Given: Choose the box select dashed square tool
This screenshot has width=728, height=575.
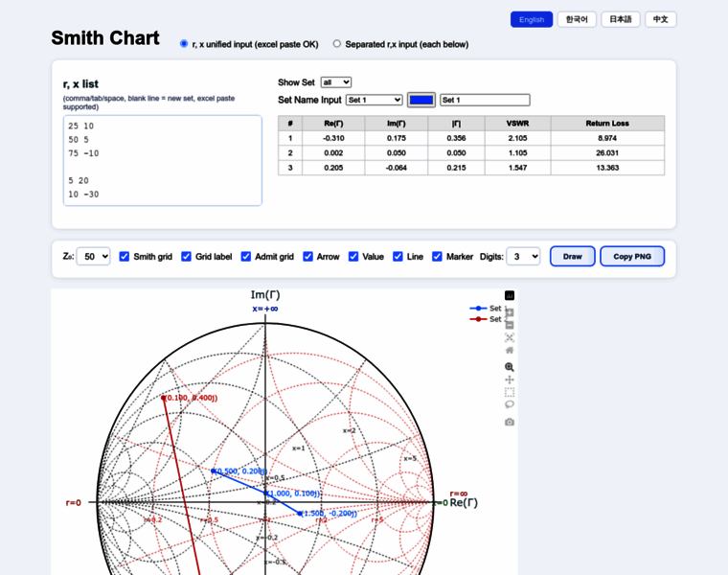Looking at the screenshot, I should click(x=510, y=392).
